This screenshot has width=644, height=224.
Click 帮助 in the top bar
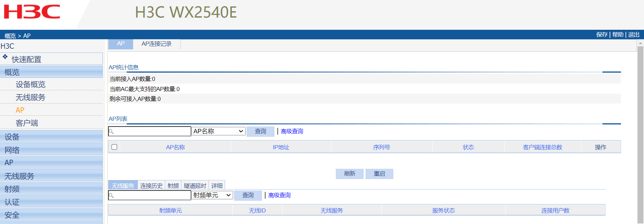(618, 35)
